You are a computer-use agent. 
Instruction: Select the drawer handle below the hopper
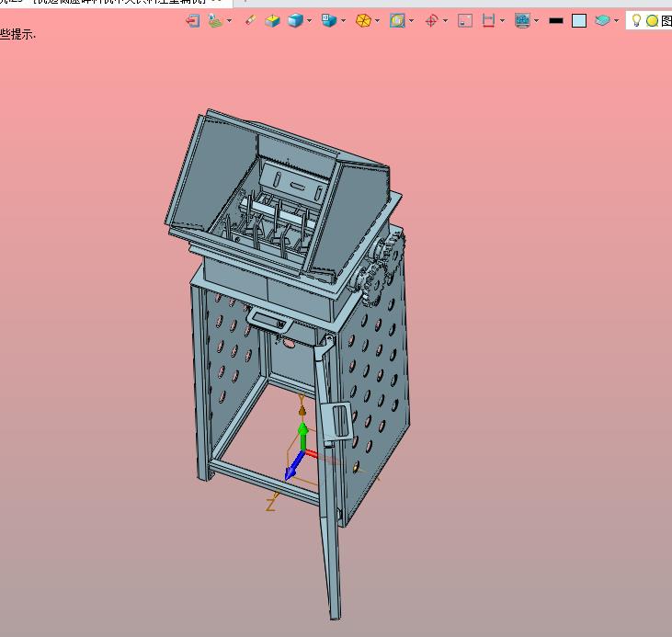tap(269, 320)
